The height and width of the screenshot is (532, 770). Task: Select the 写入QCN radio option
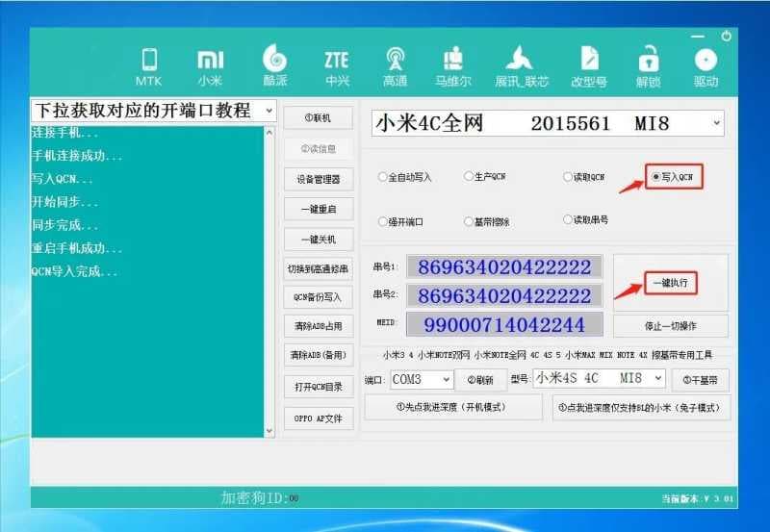(672, 177)
